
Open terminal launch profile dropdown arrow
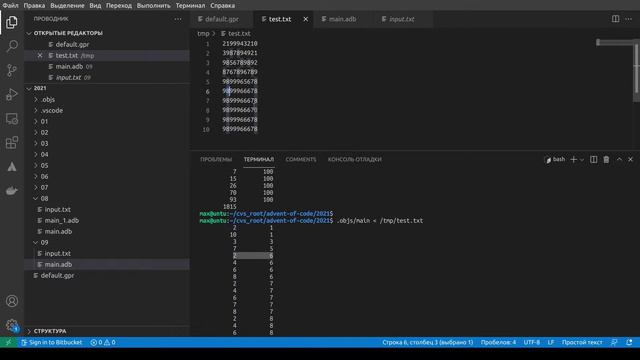tap(582, 160)
